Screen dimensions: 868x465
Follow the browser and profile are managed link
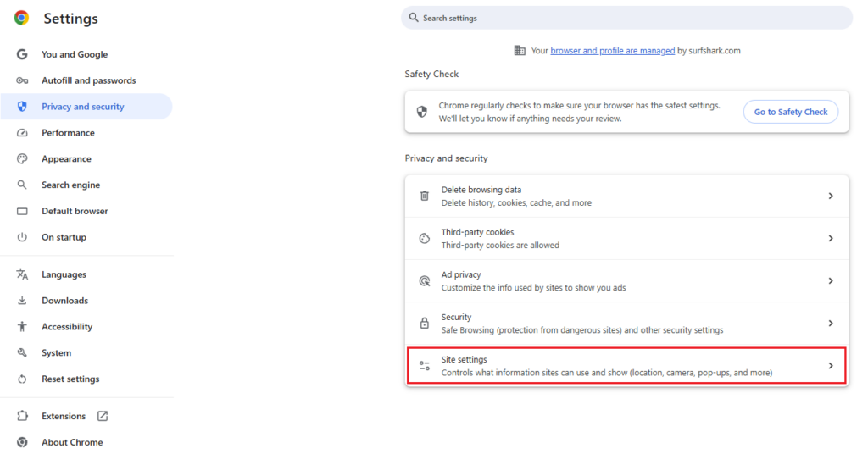(x=612, y=50)
